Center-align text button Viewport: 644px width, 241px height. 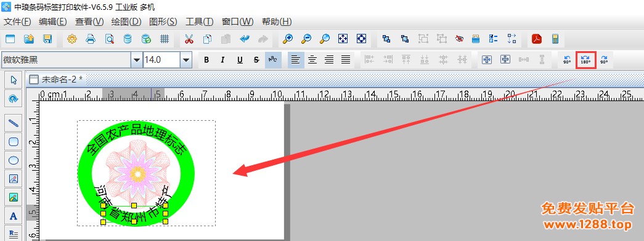312,60
